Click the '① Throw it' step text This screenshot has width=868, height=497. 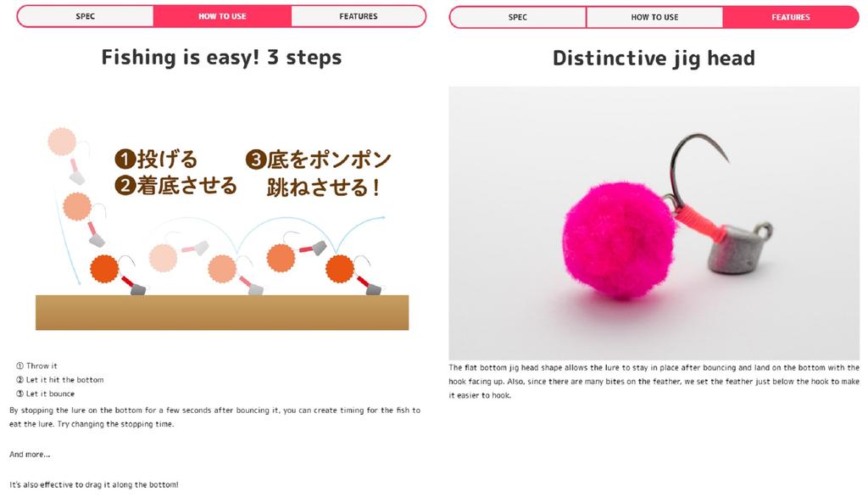(x=36, y=366)
